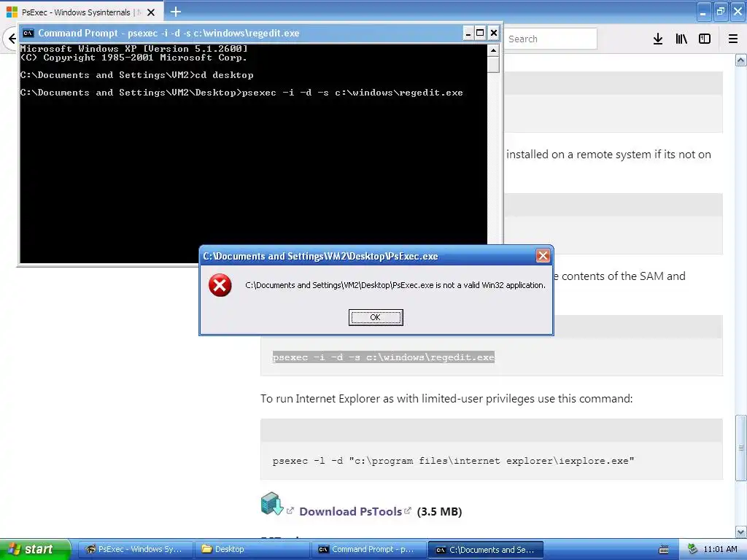
Task: Click external link icon before Download PsTools
Action: coord(290,510)
